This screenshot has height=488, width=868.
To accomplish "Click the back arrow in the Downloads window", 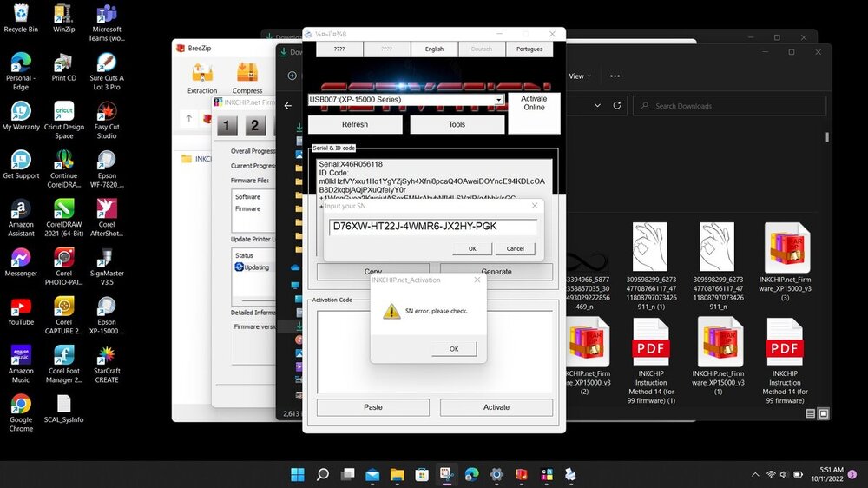I will pyautogui.click(x=288, y=105).
